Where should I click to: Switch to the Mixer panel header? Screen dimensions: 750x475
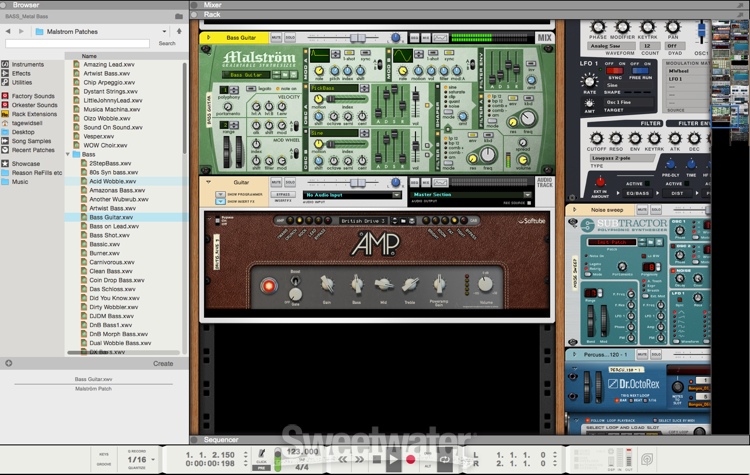(212, 4)
